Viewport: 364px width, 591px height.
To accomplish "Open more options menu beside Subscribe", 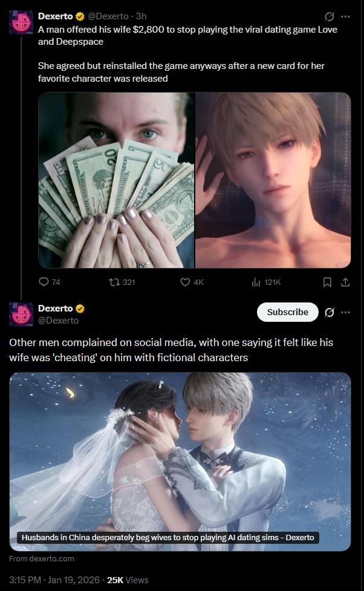I will [x=345, y=312].
